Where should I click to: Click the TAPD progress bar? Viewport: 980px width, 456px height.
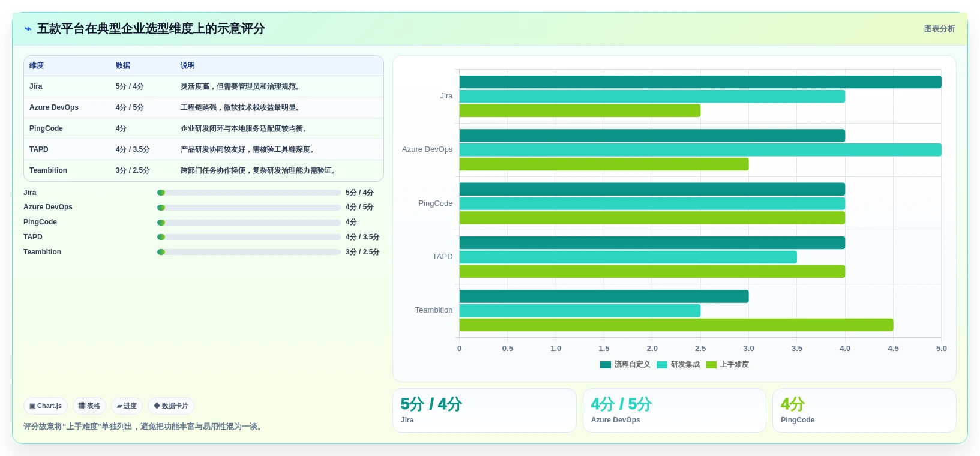click(x=249, y=237)
